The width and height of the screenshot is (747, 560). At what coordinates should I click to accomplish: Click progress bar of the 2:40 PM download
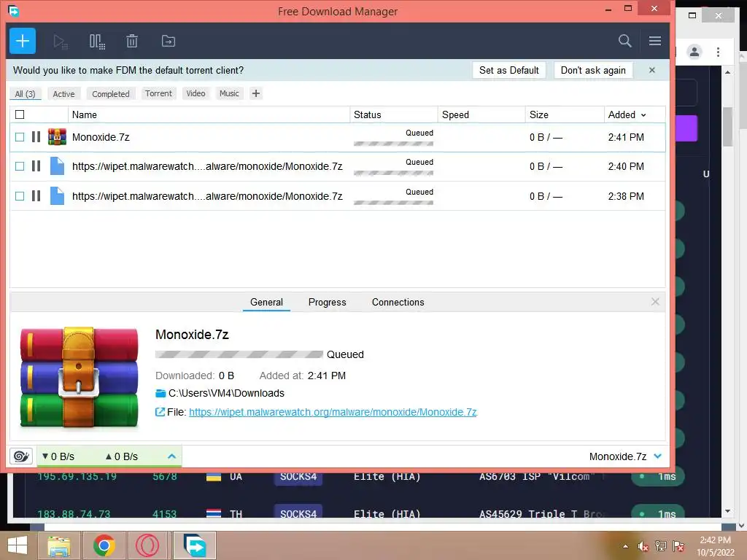[393, 173]
